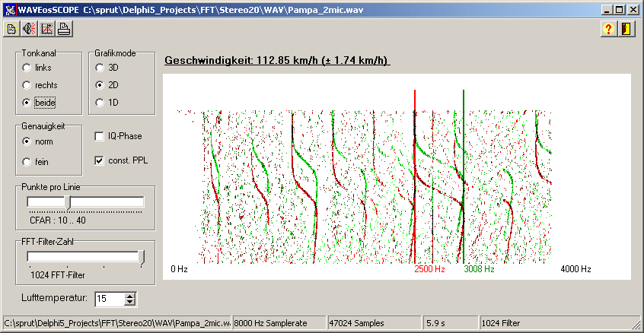Select the 'rechts' audio channel
The width and height of the screenshot is (644, 333).
coord(27,85)
